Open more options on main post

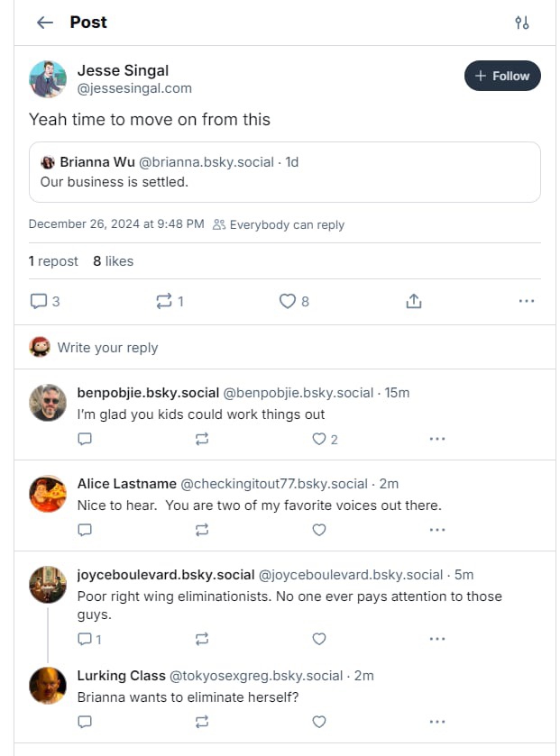527,301
